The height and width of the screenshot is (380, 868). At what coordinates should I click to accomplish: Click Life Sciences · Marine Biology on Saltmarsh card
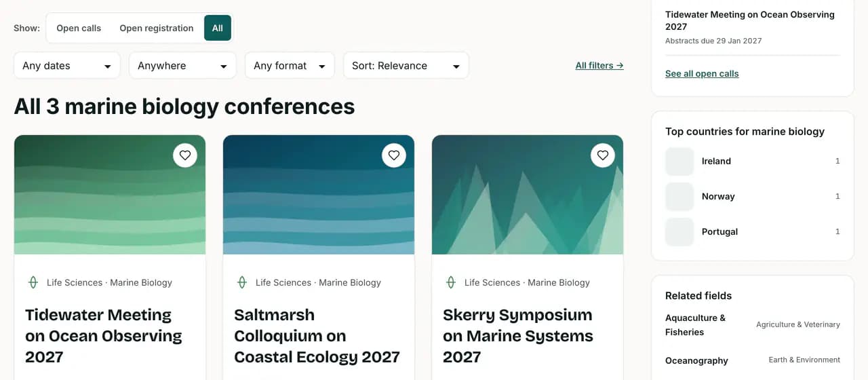pos(318,282)
